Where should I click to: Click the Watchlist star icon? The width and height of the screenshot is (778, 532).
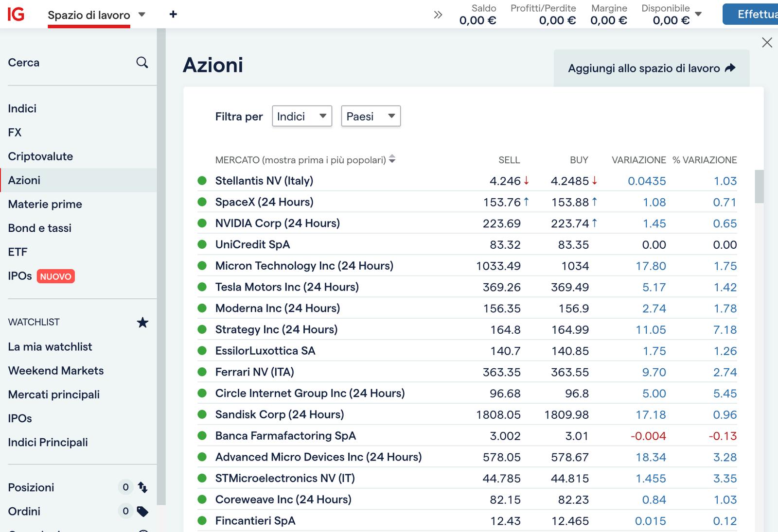(x=142, y=322)
